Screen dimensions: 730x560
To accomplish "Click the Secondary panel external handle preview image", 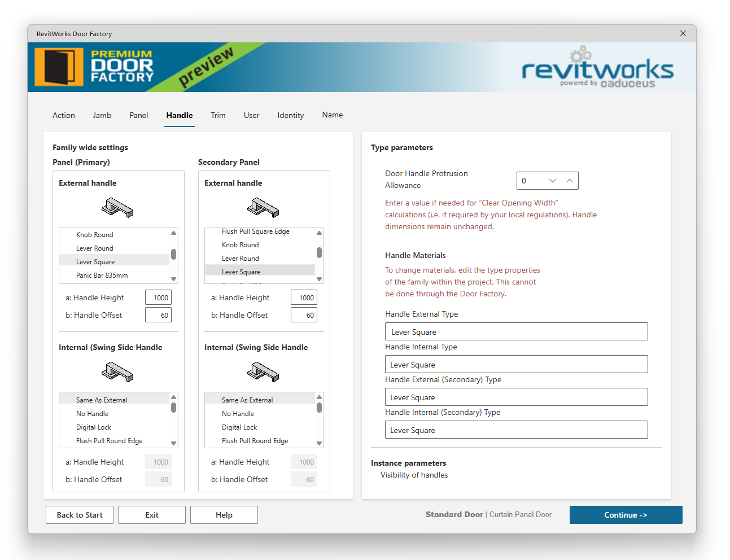I will point(263,208).
